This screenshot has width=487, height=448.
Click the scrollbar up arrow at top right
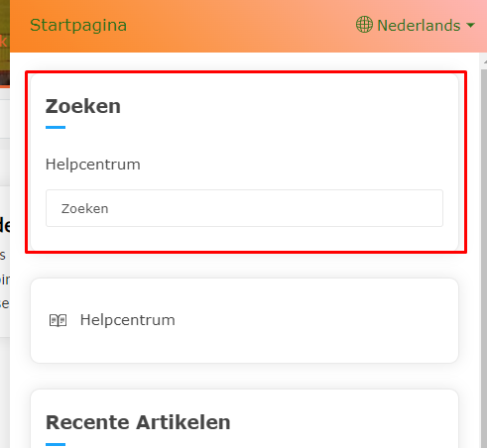click(x=484, y=61)
